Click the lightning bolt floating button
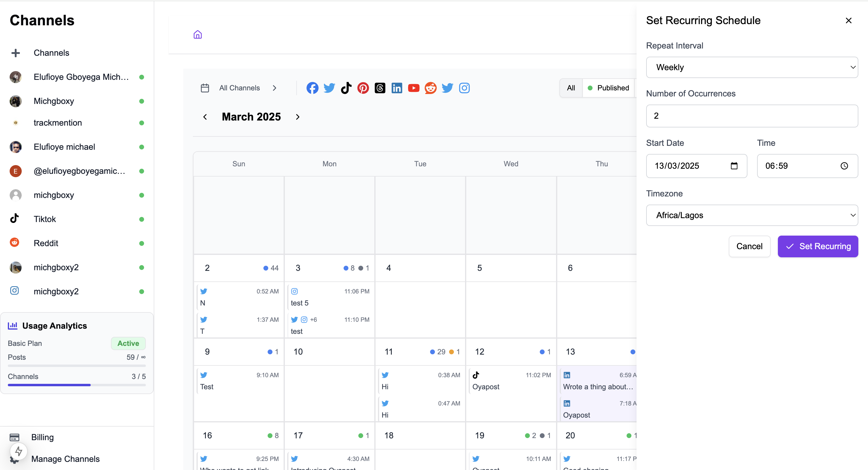The height and width of the screenshot is (470, 868). (x=18, y=451)
